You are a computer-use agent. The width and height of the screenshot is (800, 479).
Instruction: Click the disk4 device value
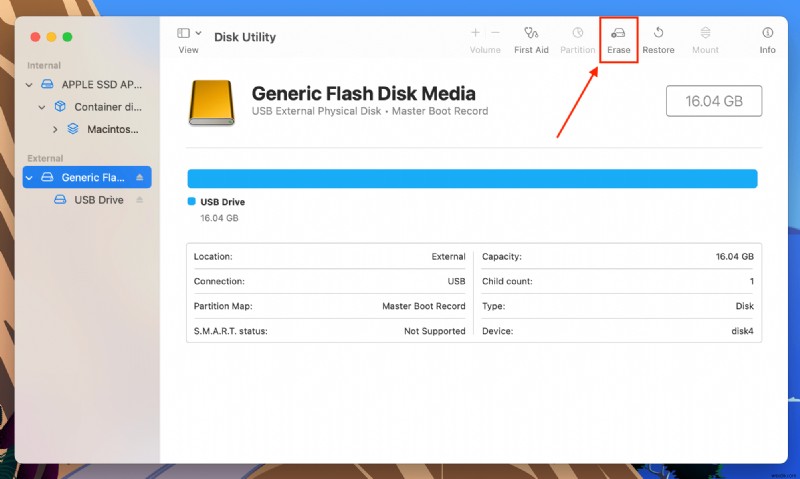[x=742, y=331]
